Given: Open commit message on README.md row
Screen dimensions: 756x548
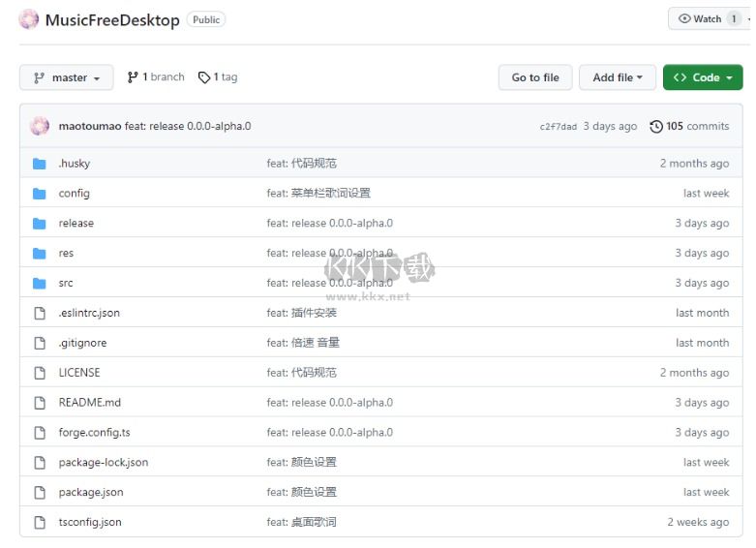Looking at the screenshot, I should 330,403.
